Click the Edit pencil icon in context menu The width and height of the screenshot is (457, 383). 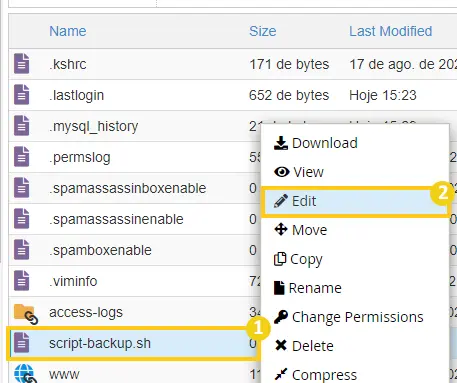(x=281, y=201)
